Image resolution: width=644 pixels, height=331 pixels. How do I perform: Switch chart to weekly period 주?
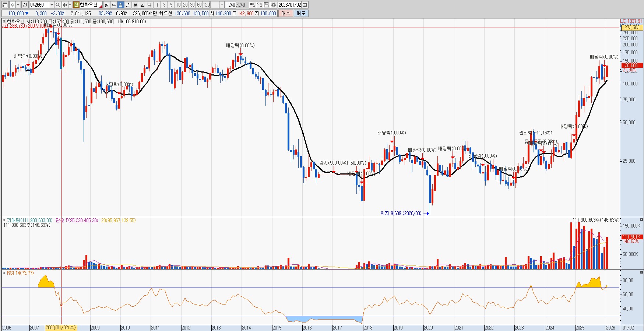113,5
